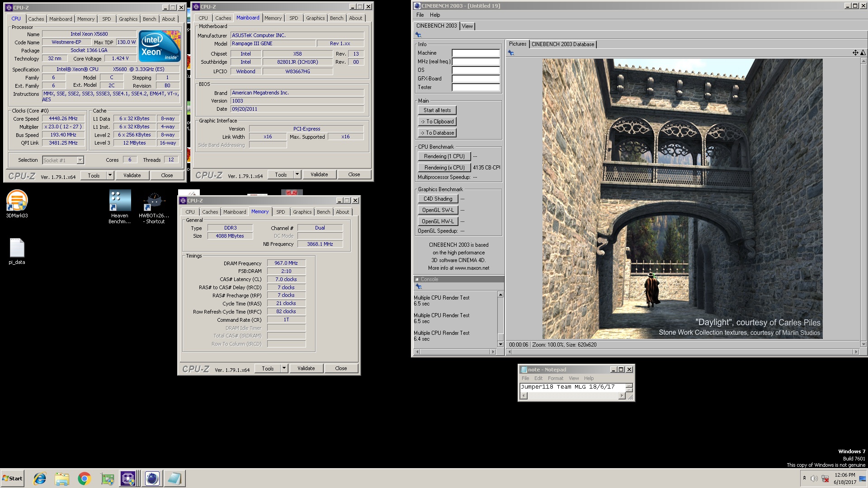Click the pin icon in Pictures panel
The width and height of the screenshot is (868, 488).
[511, 53]
